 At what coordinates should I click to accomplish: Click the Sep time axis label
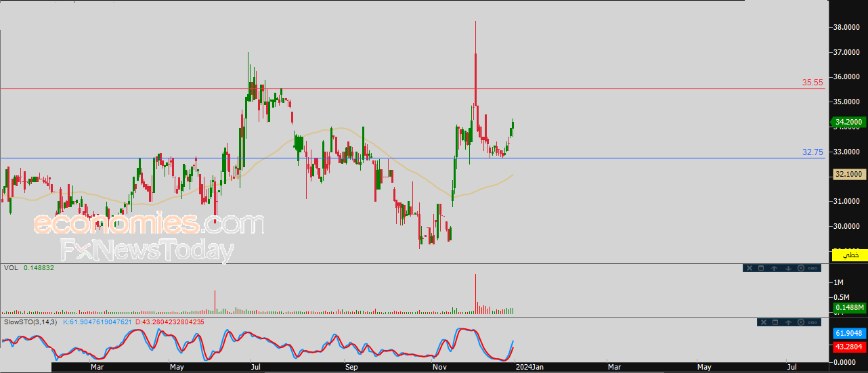click(x=351, y=367)
